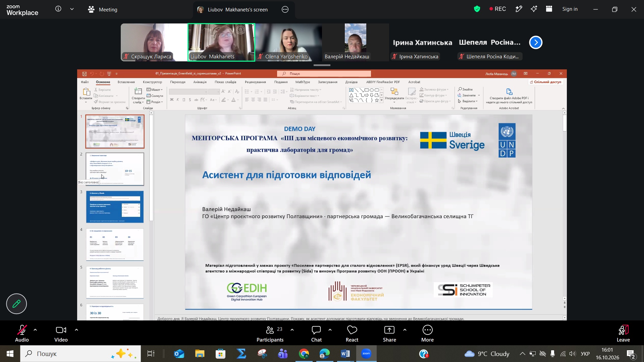Toggle the Video camera
Image resolution: width=644 pixels, height=362 pixels.
[61, 334]
